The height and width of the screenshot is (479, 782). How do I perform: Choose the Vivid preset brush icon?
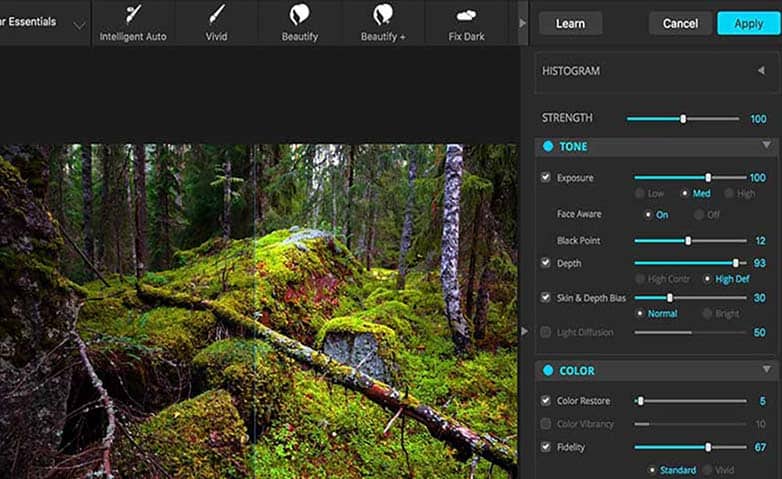click(216, 14)
